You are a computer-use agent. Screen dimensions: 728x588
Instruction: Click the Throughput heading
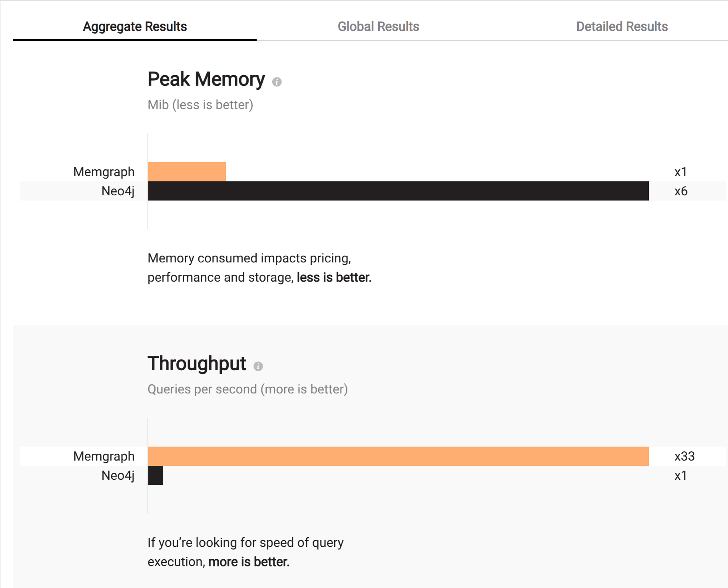[x=197, y=364]
